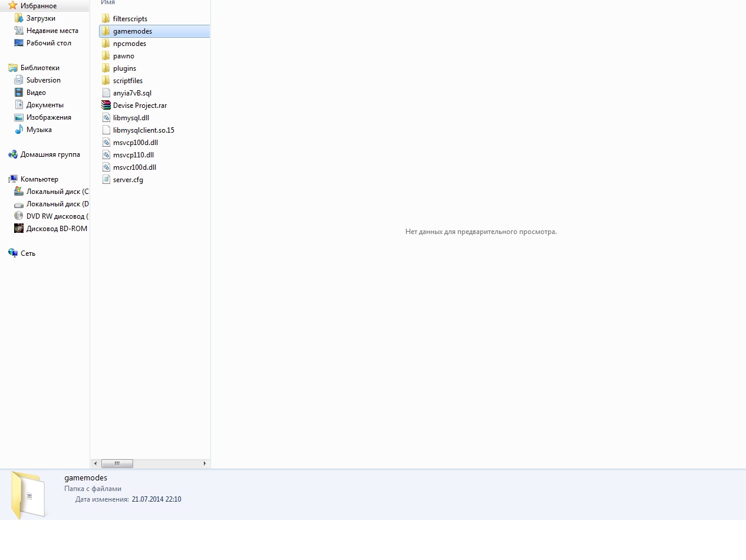Click the BD-ROM drive icon

coord(19,228)
